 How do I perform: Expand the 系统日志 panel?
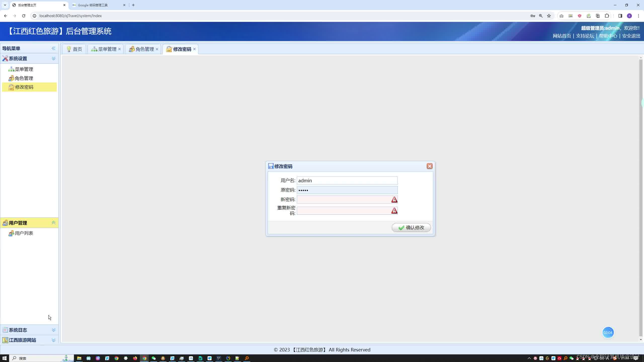tap(53, 330)
